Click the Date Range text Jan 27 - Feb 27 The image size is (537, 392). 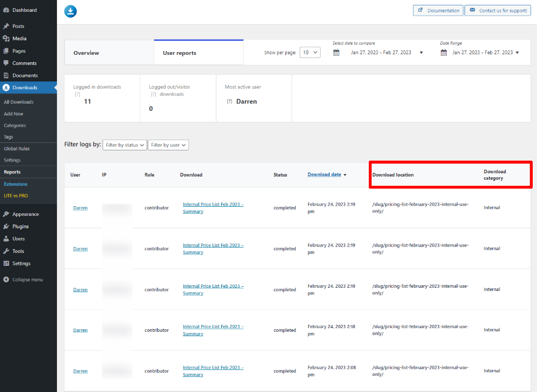[483, 53]
